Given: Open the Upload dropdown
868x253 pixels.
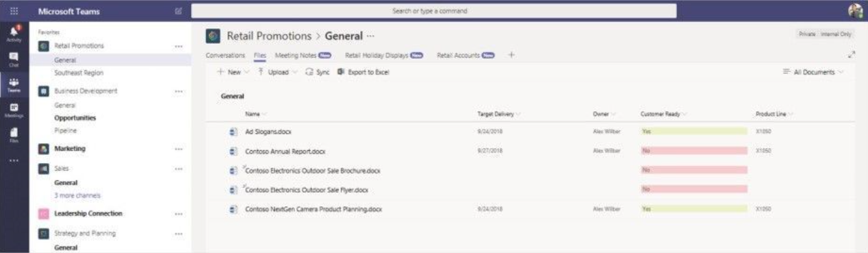Looking at the screenshot, I should (277, 72).
